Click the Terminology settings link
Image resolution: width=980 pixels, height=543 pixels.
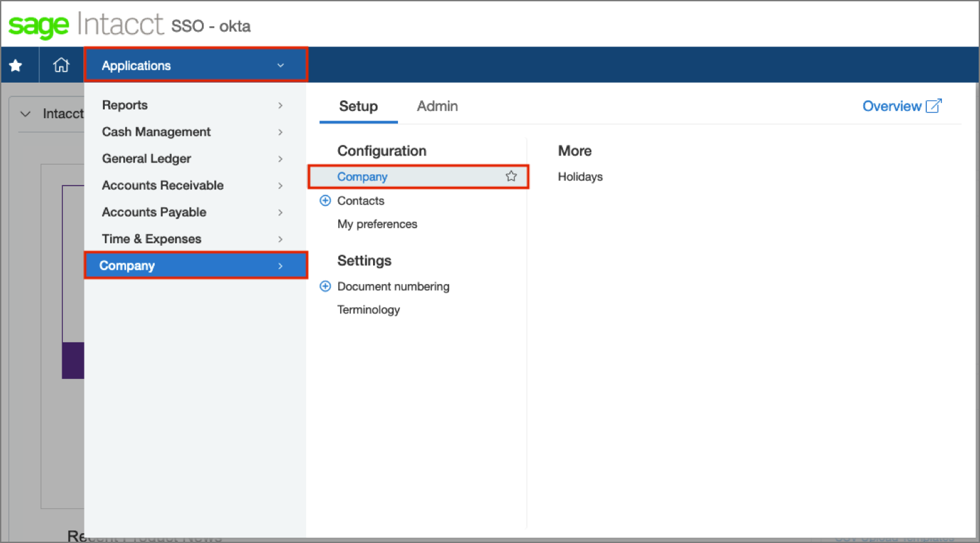368,310
